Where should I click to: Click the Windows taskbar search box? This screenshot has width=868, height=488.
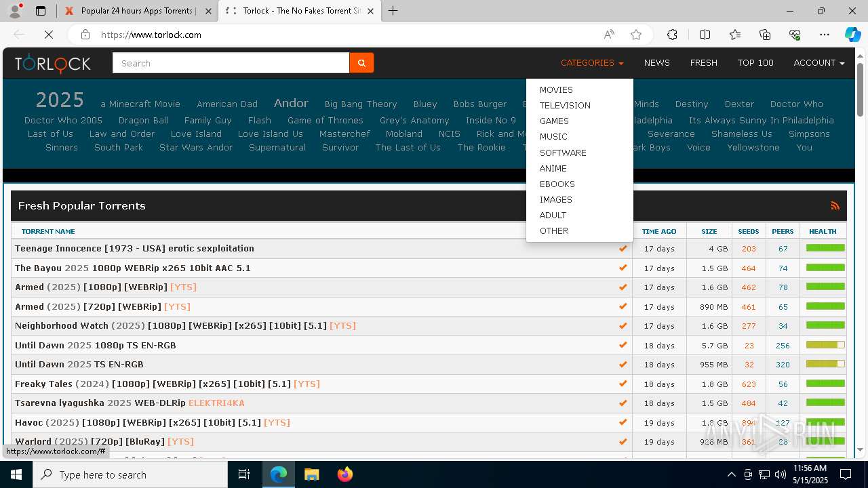130,474
